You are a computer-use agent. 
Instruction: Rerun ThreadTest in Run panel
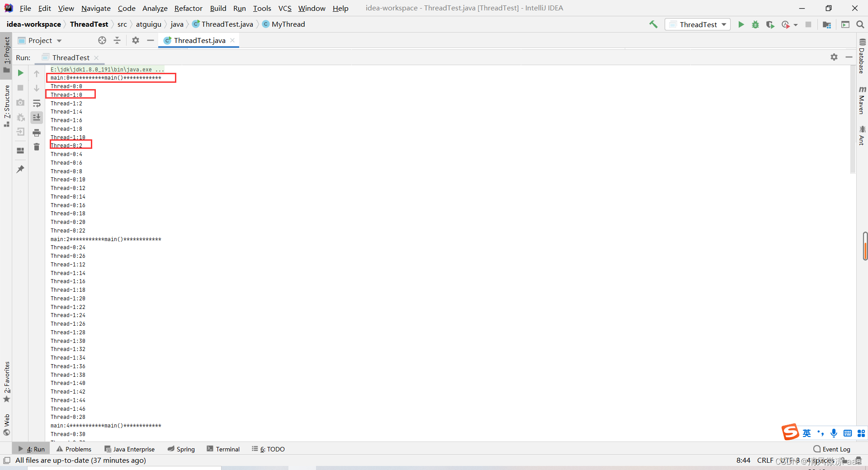pos(20,73)
